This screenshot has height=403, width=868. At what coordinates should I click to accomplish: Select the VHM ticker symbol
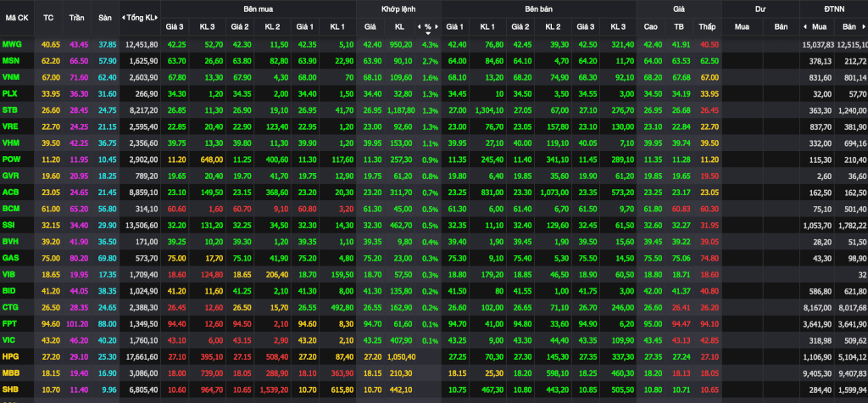[10, 143]
